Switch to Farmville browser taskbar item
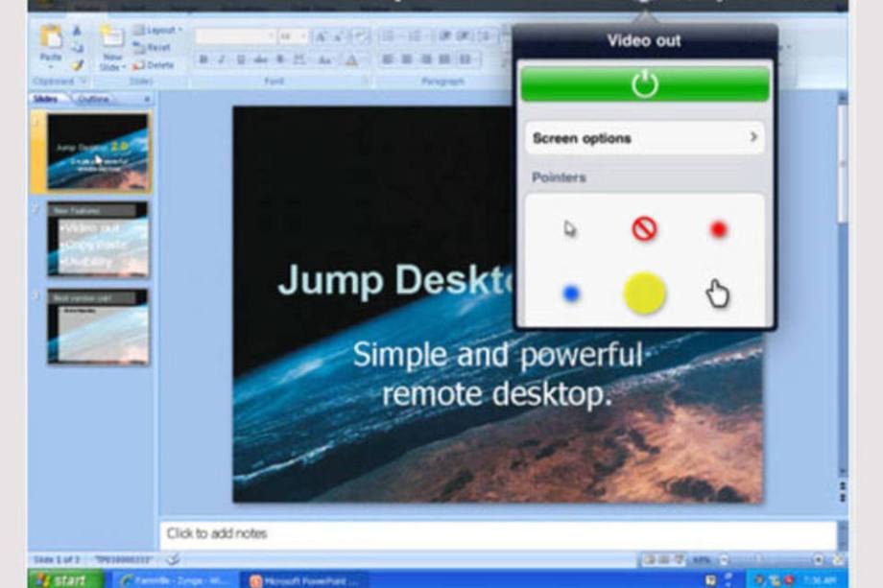Viewport: 883px width, 588px height. click(177, 580)
